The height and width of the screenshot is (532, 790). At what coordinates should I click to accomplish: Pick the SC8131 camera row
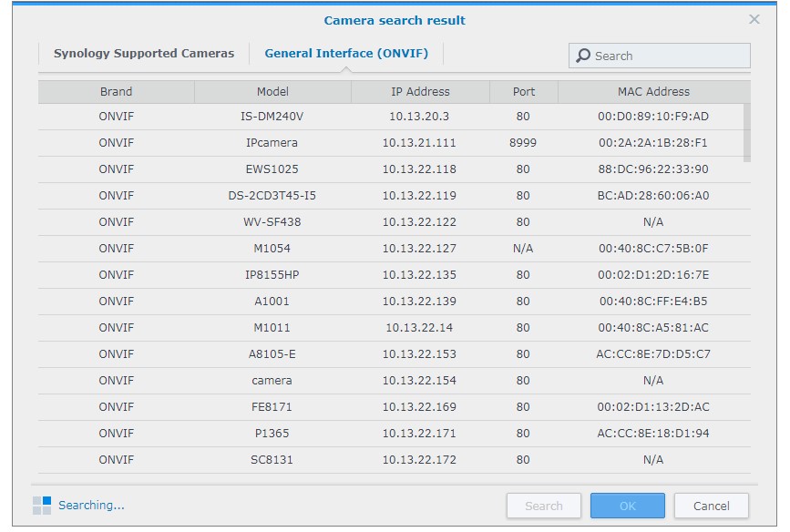click(272, 460)
